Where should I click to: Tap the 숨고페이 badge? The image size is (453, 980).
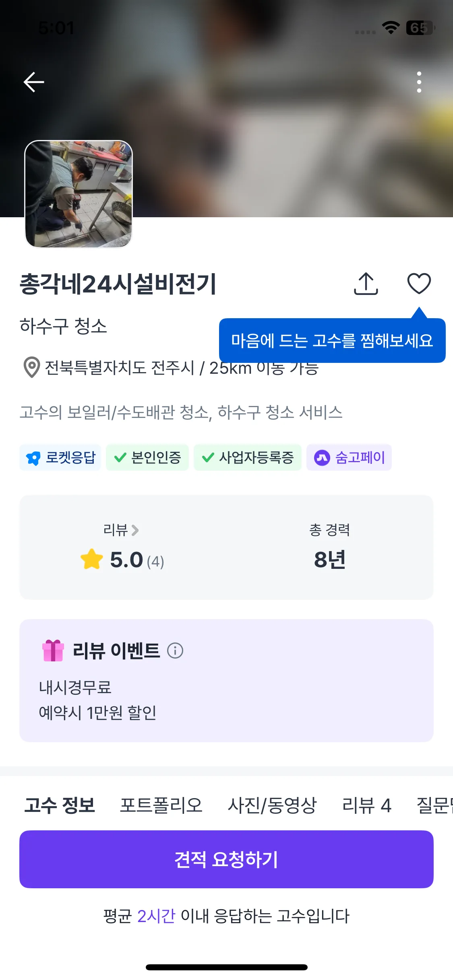[x=349, y=457]
